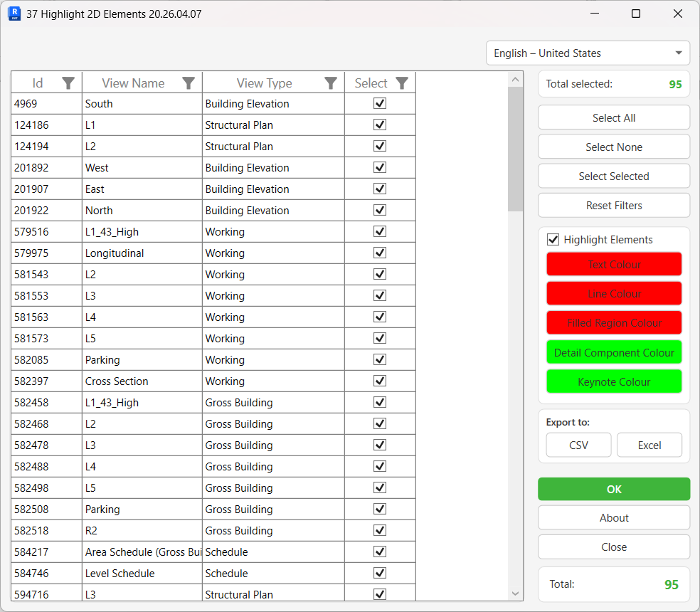
Task: Click the View Name column filter funnel
Action: 189,83
